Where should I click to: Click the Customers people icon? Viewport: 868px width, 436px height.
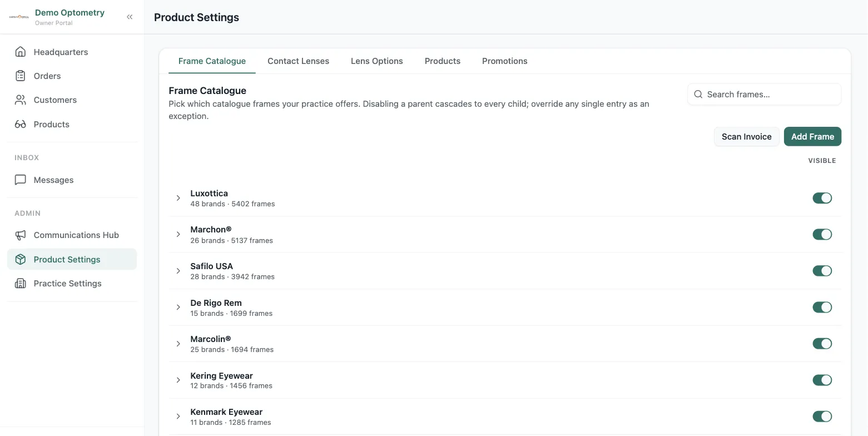tap(21, 100)
